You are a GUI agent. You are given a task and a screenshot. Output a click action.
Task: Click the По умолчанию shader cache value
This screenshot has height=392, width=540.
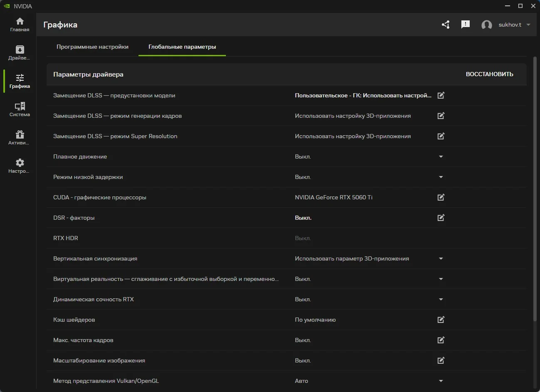pyautogui.click(x=315, y=320)
